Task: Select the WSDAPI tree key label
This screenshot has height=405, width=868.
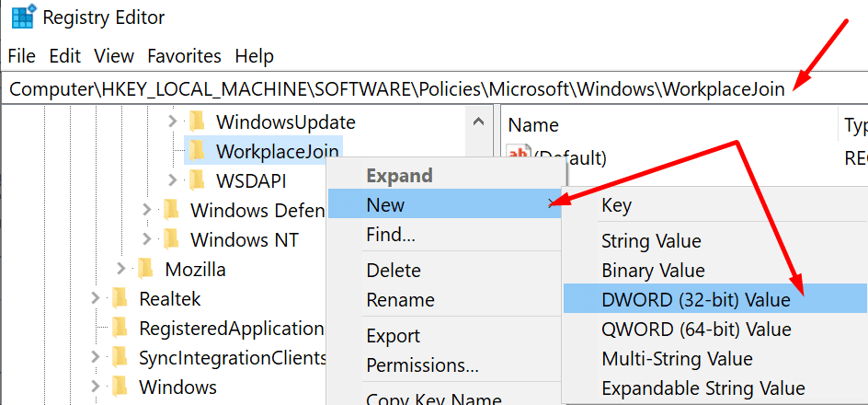Action: point(251,180)
